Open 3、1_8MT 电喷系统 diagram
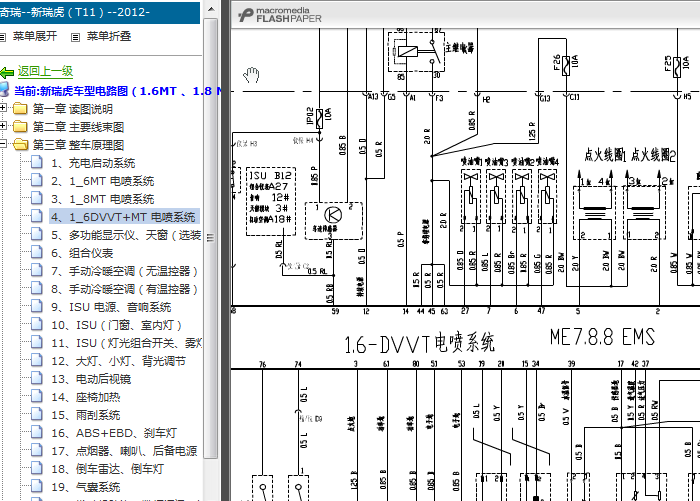The width and height of the screenshot is (700, 501). pyautogui.click(x=102, y=199)
